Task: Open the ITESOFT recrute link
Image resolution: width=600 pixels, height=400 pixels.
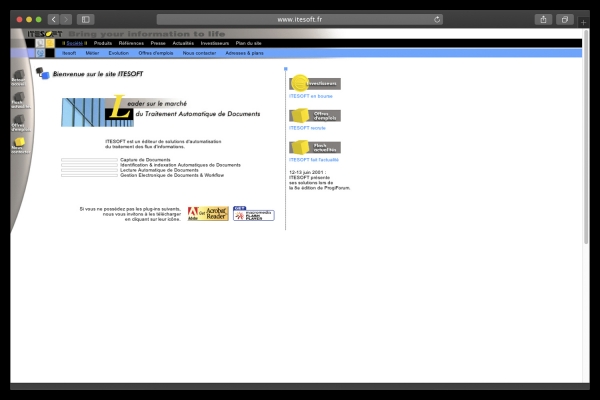Action: (x=307, y=127)
